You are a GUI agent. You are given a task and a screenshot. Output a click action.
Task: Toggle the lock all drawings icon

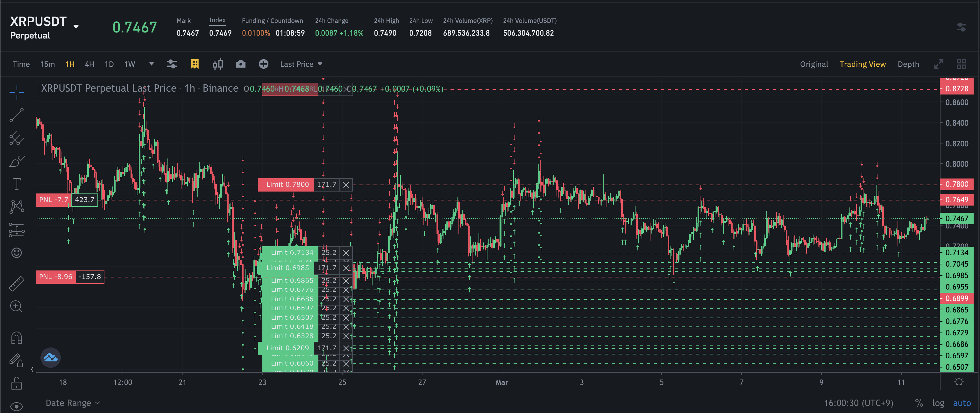coord(16,384)
